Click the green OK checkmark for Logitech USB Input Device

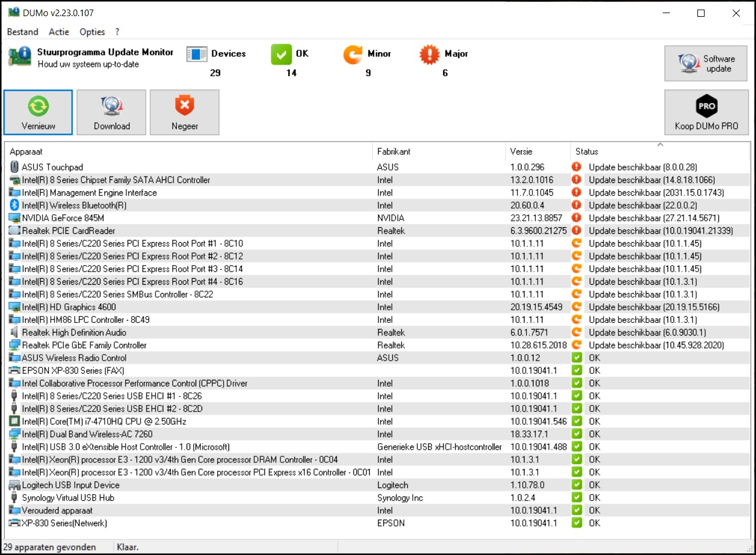tap(577, 485)
